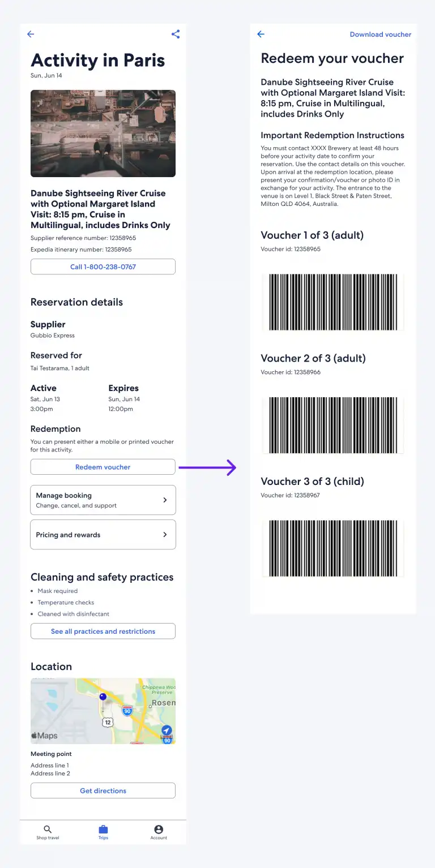Image resolution: width=435 pixels, height=868 pixels.
Task: Tap the activity photo thumbnail
Action: (103, 134)
